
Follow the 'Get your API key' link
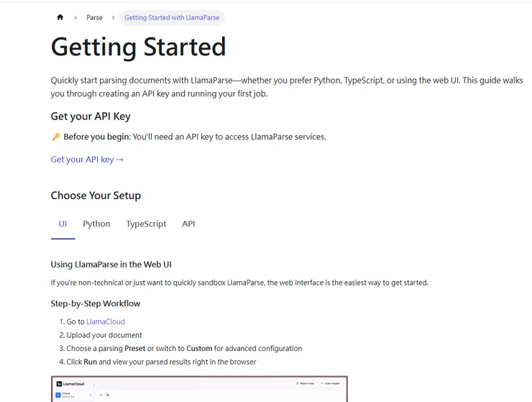[87, 160]
